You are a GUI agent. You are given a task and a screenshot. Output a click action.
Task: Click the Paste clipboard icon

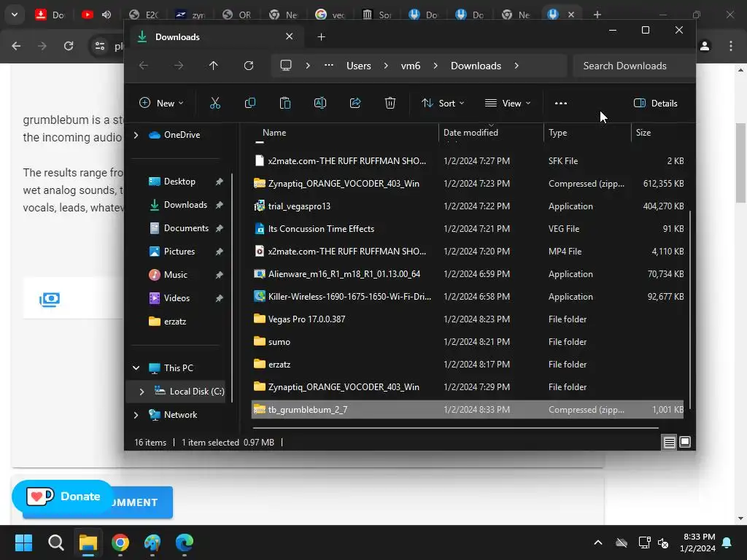285,103
